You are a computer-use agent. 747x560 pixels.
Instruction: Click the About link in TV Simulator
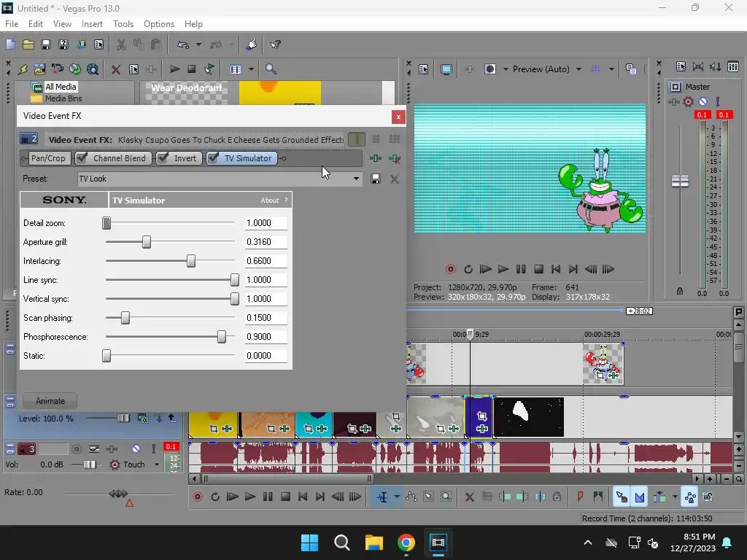coord(270,201)
